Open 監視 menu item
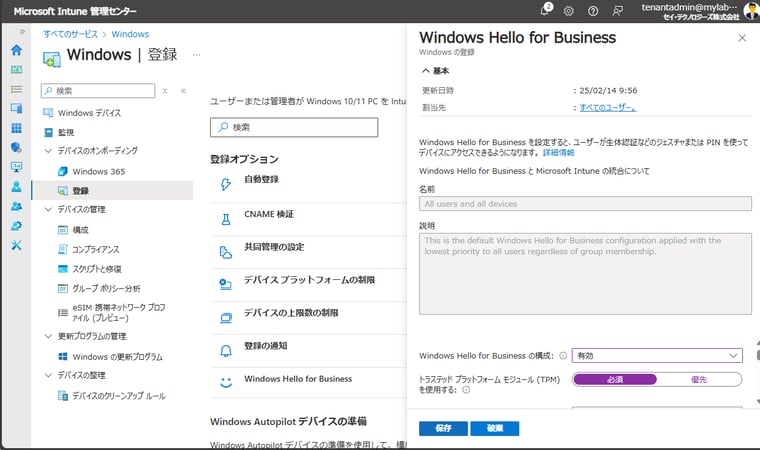The height and width of the screenshot is (450, 760). click(x=66, y=132)
